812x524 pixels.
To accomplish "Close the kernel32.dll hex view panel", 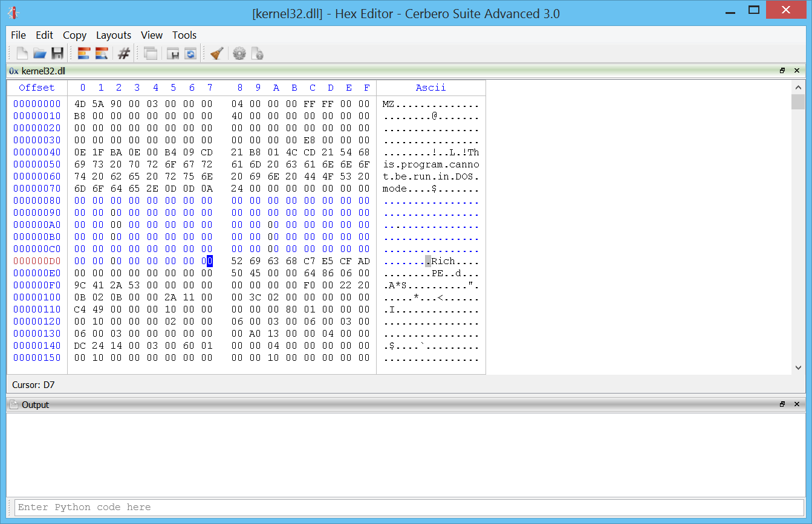I will 797,71.
